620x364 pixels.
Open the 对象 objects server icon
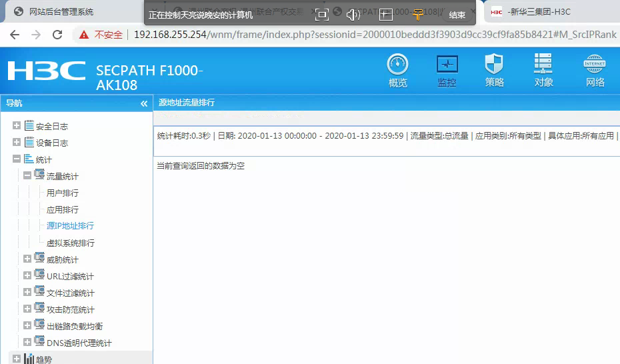pos(543,71)
